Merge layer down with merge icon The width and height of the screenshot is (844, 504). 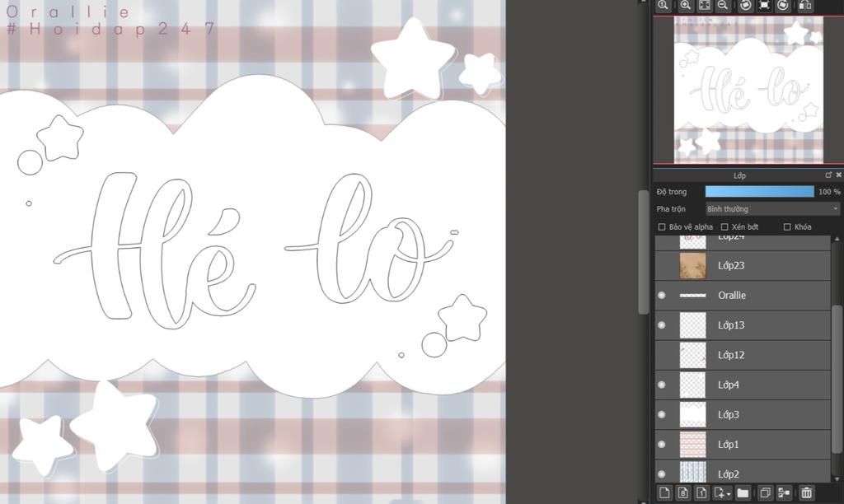(785, 492)
